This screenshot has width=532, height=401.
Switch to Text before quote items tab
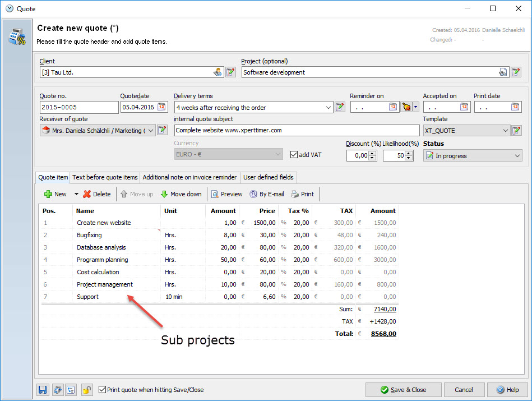(105, 177)
